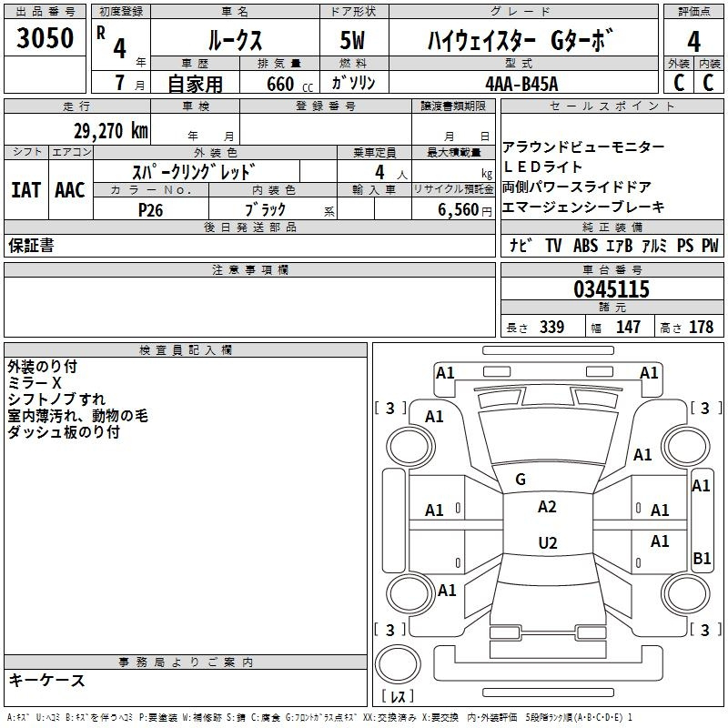Click spare tire circle above レス
The width and height of the screenshot is (728, 728).
[x=398, y=664]
